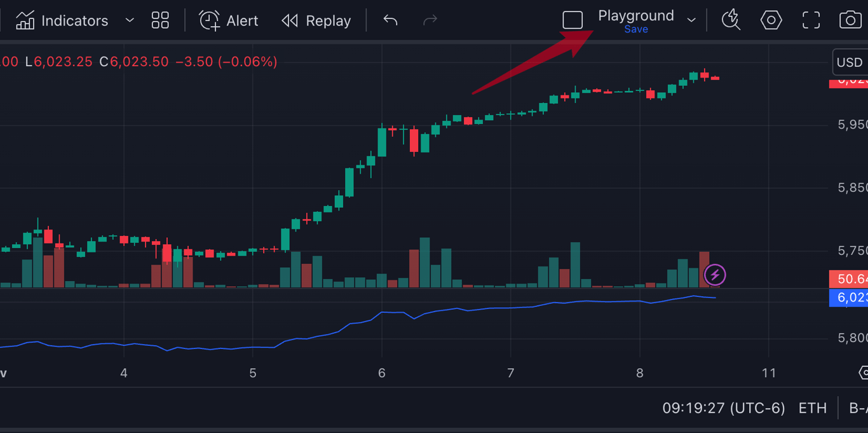The height and width of the screenshot is (433, 868).
Task: Expand the layout management dropdown arrow
Action: [x=691, y=21]
